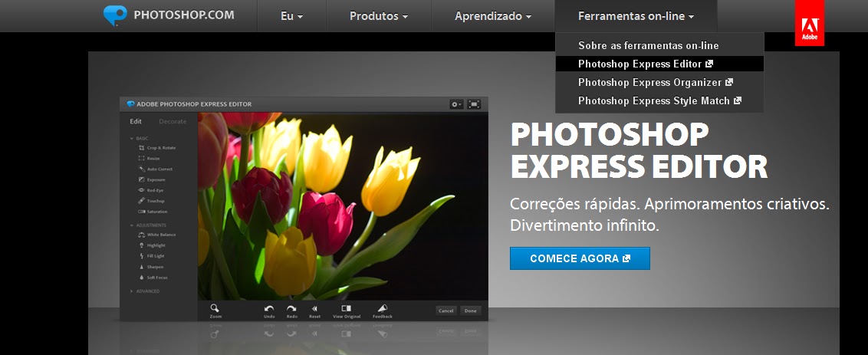Screen dimensions: 868x355
Task: Click the 'Divertimento infinito.' text
Action: [584, 225]
